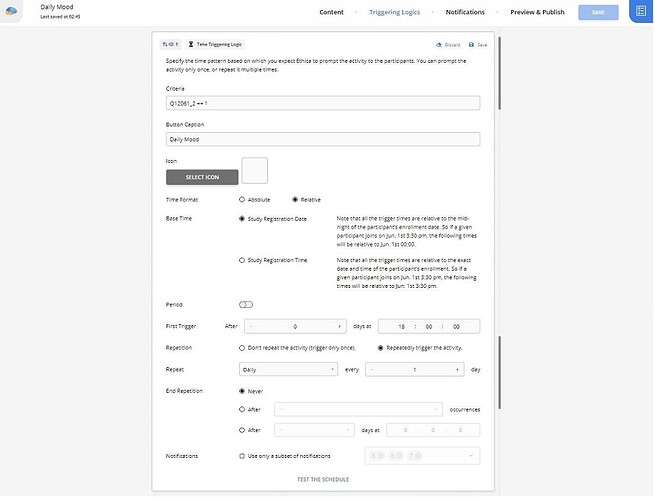
Task: Click the Discard icon
Action: (439, 45)
